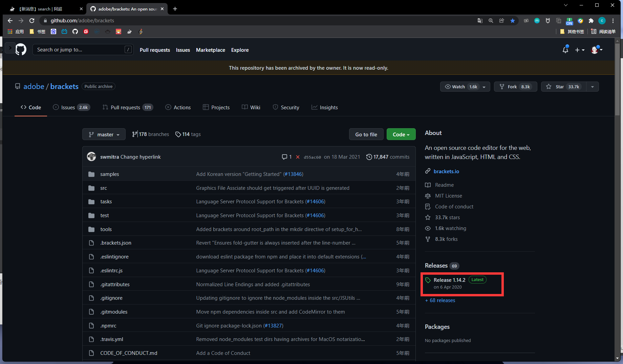Open the Projects tab
The image size is (623, 364).
(x=216, y=107)
